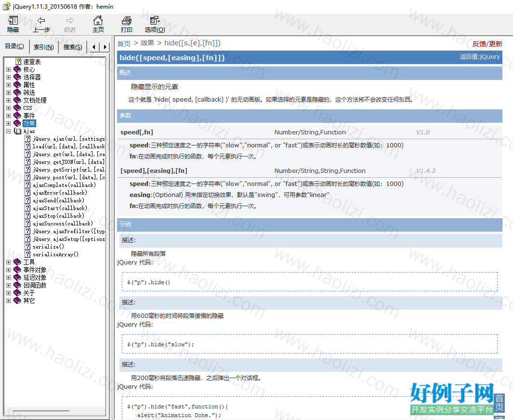The width and height of the screenshot is (513, 420).
Task: Click the left tab scroll arrow
Action: click(94, 47)
